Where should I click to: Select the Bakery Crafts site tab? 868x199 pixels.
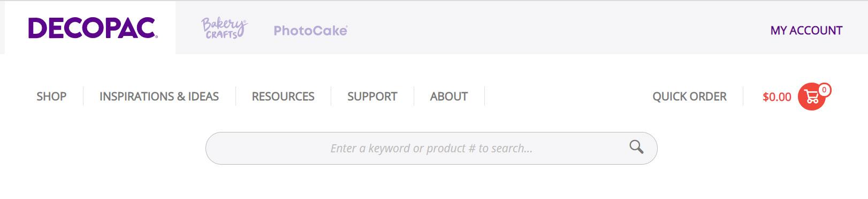point(224,28)
